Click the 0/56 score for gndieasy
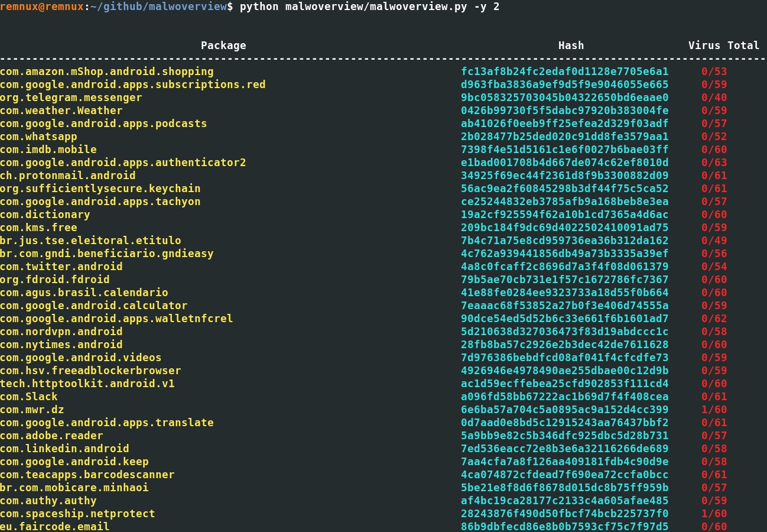 click(x=714, y=254)
